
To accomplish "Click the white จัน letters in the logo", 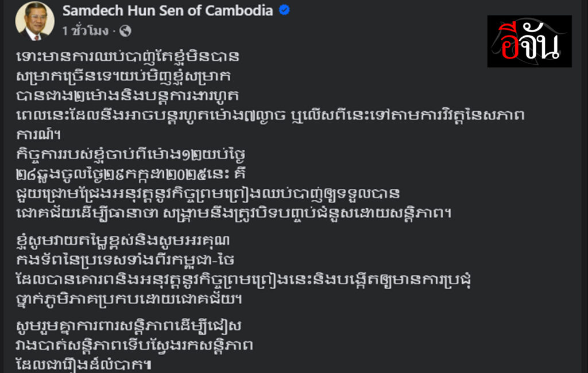I will pyautogui.click(x=542, y=42).
